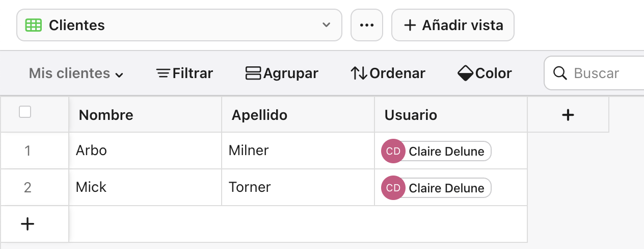This screenshot has width=644, height=249.
Task: Click the Usuario column header
Action: click(x=451, y=115)
